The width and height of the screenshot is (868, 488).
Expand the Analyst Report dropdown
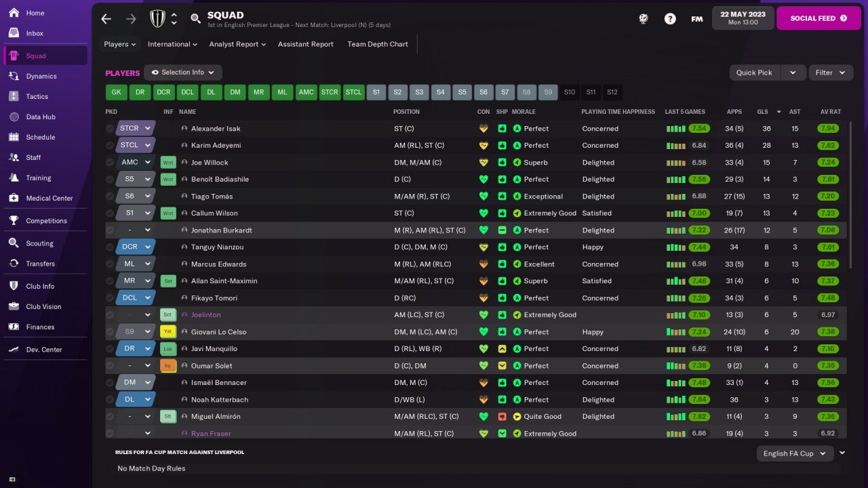pyautogui.click(x=237, y=44)
